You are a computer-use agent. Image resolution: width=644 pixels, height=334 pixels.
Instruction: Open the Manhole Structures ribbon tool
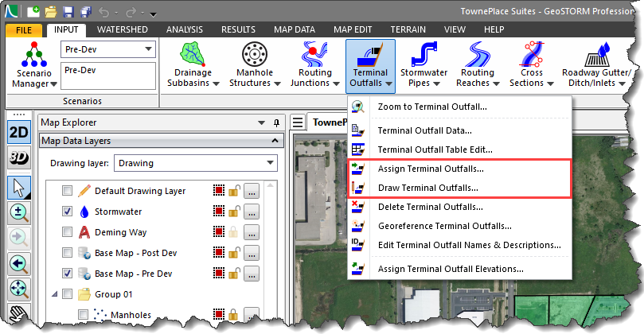pos(255,65)
